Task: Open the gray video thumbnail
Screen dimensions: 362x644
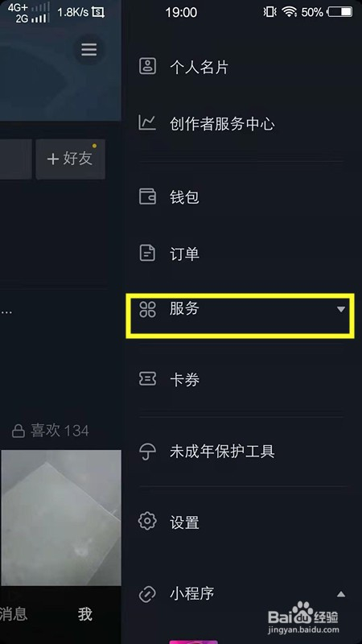Action: [x=60, y=518]
